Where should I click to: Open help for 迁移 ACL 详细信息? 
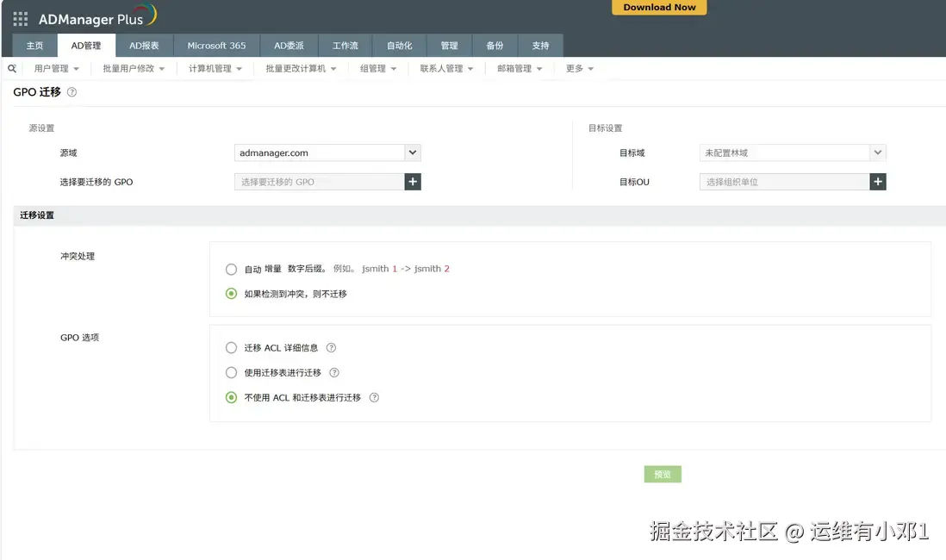tap(332, 347)
